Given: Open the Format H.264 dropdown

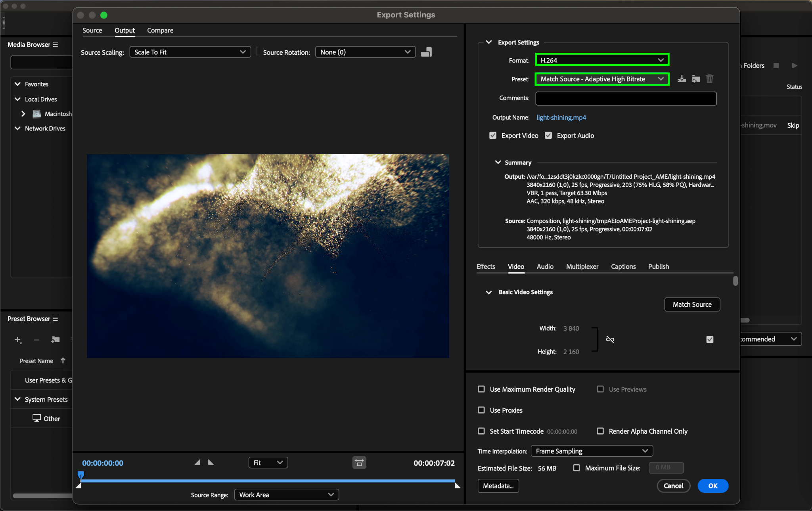Looking at the screenshot, I should pyautogui.click(x=602, y=60).
